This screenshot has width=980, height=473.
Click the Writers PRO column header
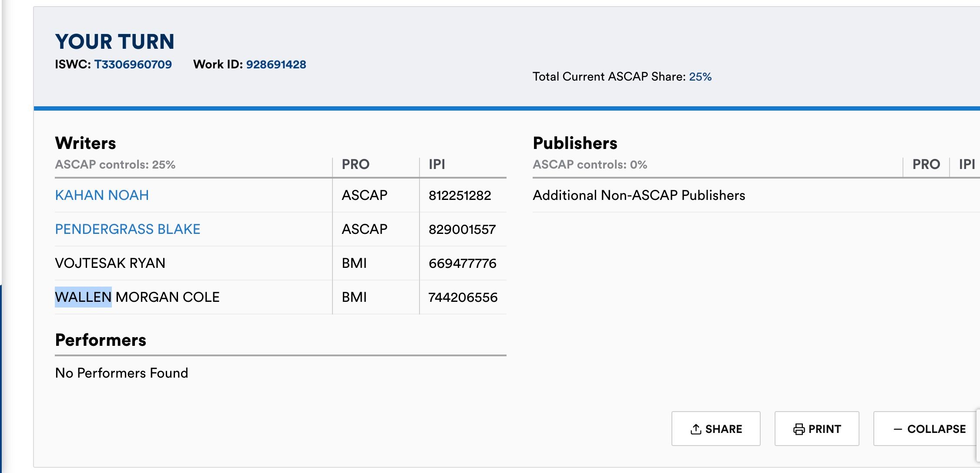tap(355, 164)
